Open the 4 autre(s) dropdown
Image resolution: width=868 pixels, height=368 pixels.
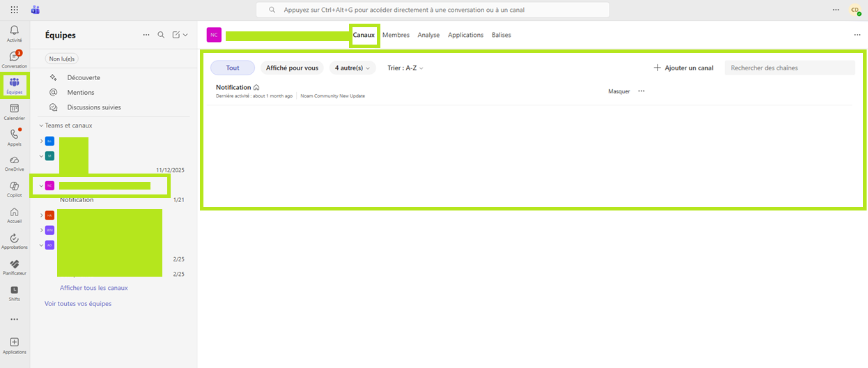(x=352, y=68)
